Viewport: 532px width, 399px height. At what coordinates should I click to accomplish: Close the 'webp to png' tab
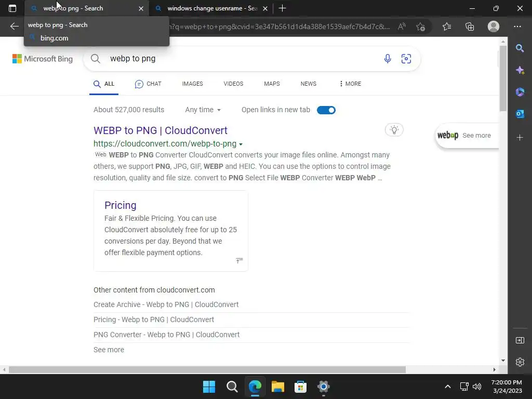click(141, 8)
